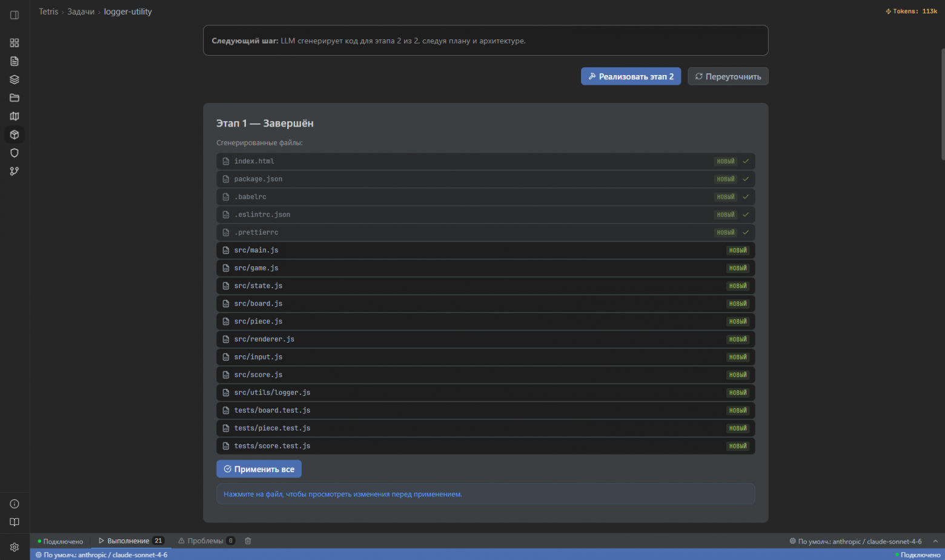The width and height of the screenshot is (945, 560).
Task: Click the info circle icon in sidebar
Action: coord(15,504)
